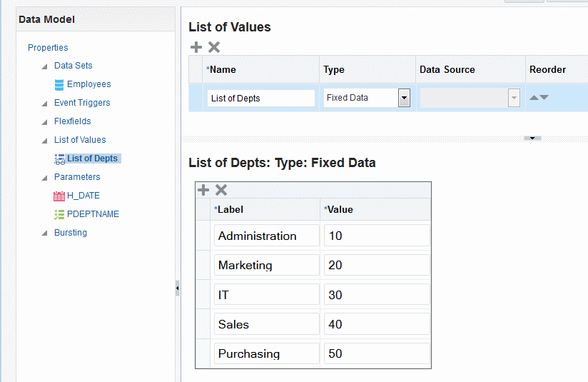This screenshot has width=588, height=382.
Task: Collapse the Data Sets tree node
Action: point(44,66)
